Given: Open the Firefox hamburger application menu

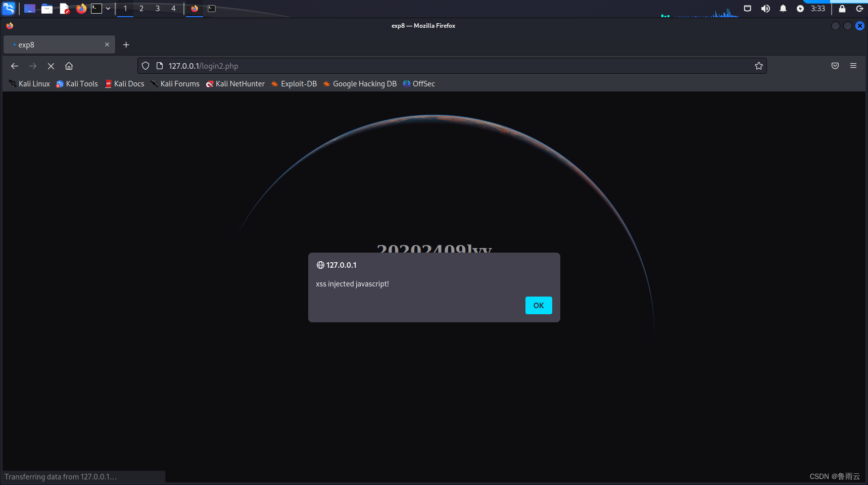Looking at the screenshot, I should [853, 66].
